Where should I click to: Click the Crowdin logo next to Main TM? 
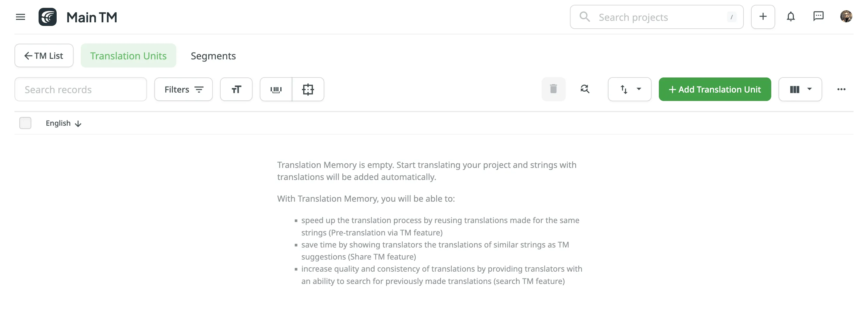click(x=48, y=17)
